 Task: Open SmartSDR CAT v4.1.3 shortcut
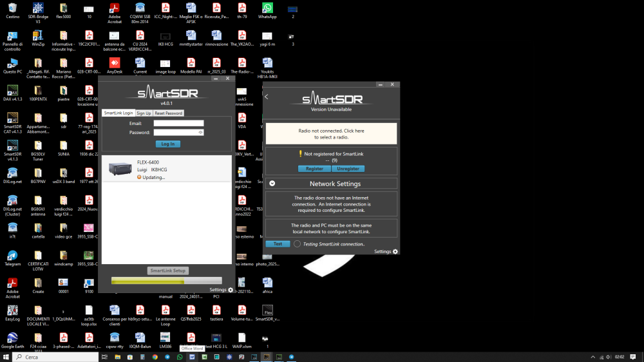point(12,123)
